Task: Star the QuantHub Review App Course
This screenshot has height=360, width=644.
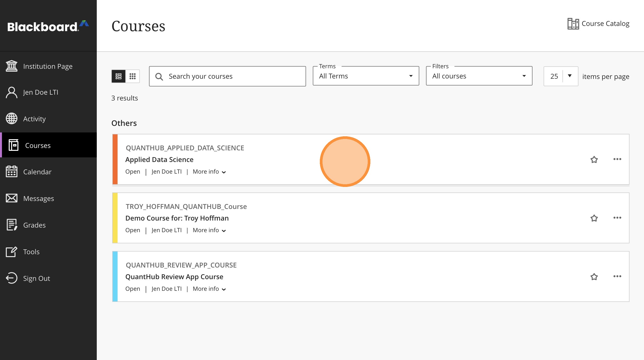Action: pos(594,277)
